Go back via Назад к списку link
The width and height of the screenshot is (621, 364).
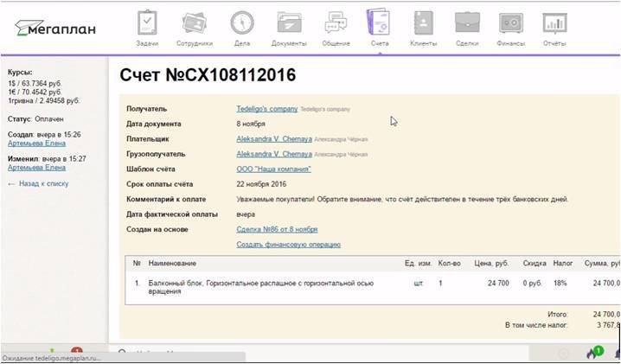pyautogui.click(x=43, y=184)
